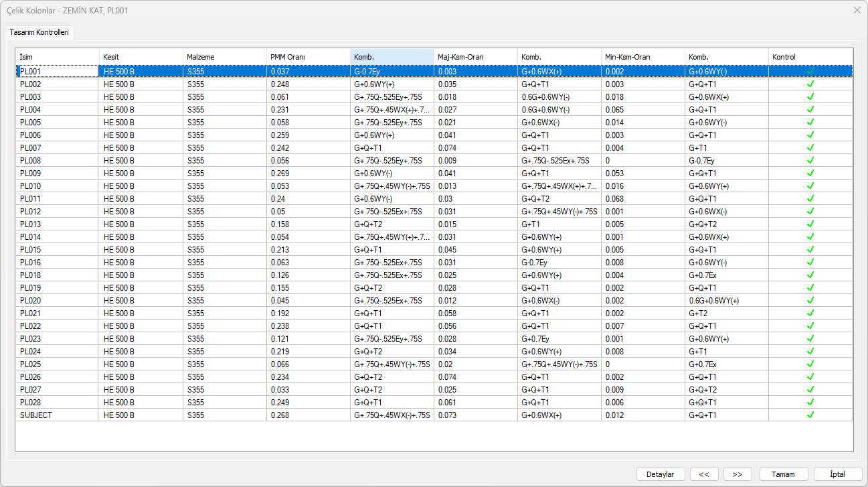Viewport: 868px width, 487px height.
Task: Sort by the İsim column header
Action: click(57, 57)
